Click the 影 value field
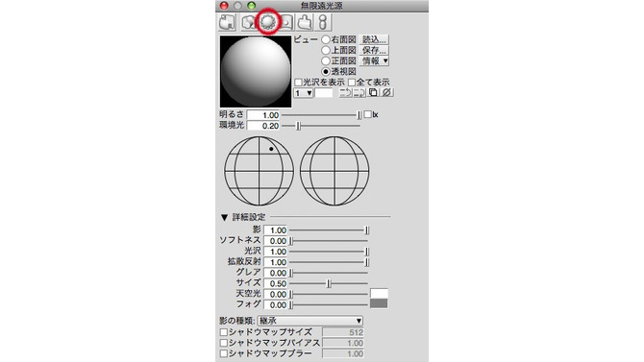Screen dimensions: 644x362 pyautogui.click(x=275, y=230)
